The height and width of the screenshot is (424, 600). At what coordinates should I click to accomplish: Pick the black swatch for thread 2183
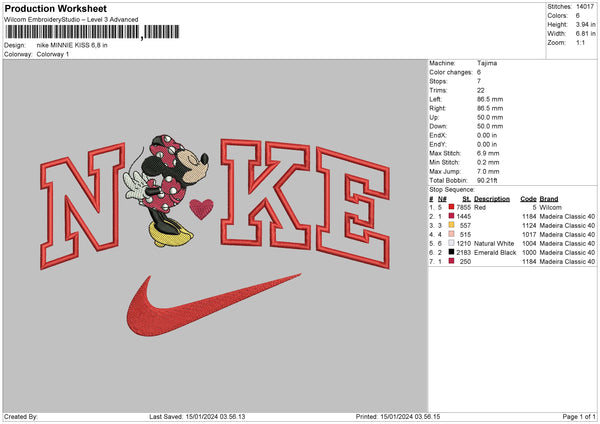tap(452, 252)
